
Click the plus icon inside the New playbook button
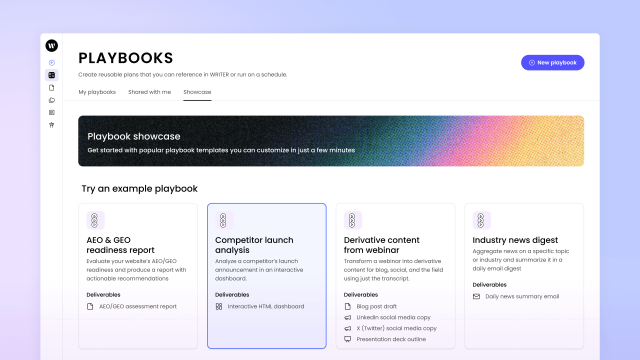click(531, 62)
